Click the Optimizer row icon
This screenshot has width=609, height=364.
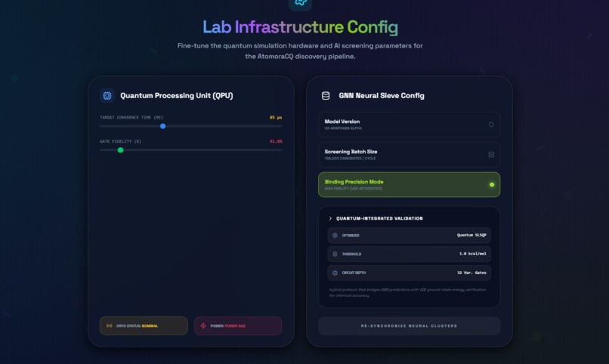pos(335,235)
